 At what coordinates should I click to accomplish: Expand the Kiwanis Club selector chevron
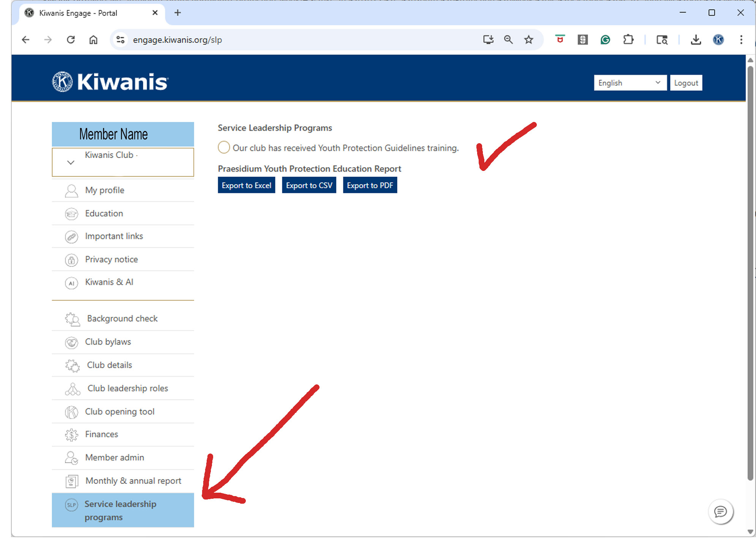click(71, 163)
